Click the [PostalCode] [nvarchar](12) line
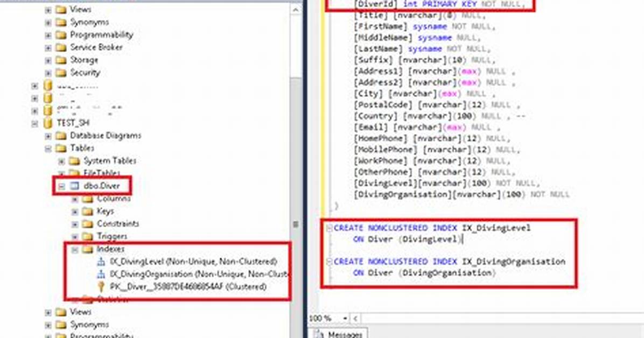Viewport: 644px width, 338px height. pos(437,105)
